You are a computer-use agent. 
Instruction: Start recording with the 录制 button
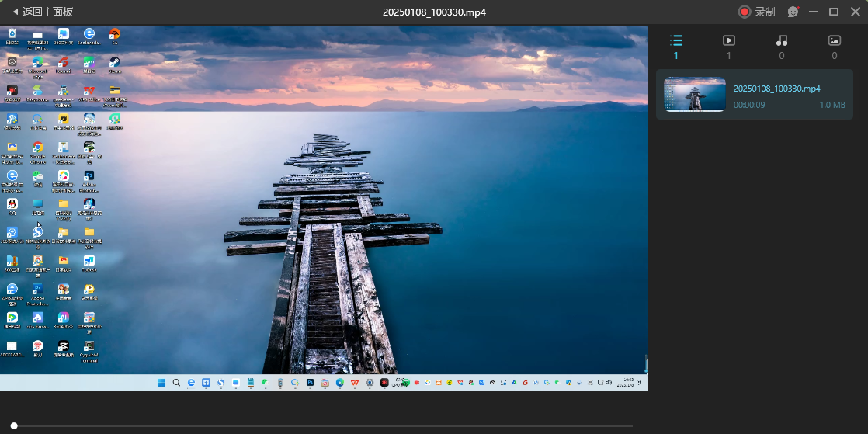point(757,12)
